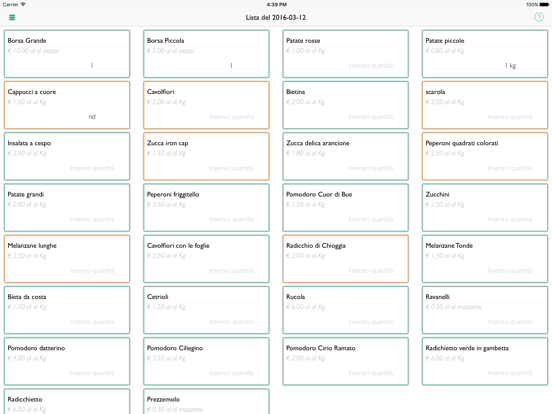Viewport: 552px width, 414px height.
Task: Choose Pomodoro Cirio Ramato quantity field
Action: coord(371,373)
